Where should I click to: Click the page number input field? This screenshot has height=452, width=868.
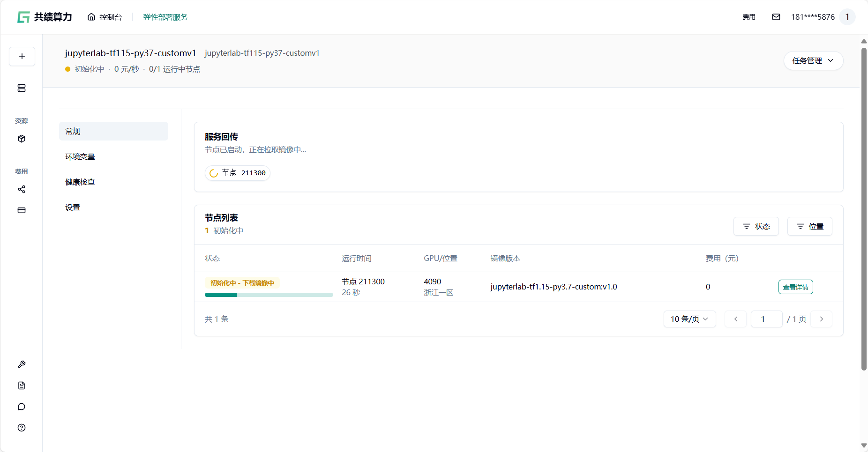tap(766, 319)
